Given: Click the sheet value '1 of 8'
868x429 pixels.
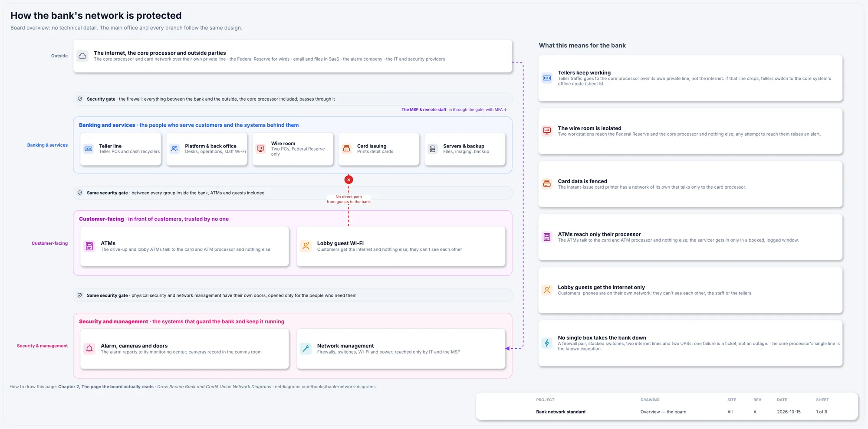Looking at the screenshot, I should (x=822, y=412).
